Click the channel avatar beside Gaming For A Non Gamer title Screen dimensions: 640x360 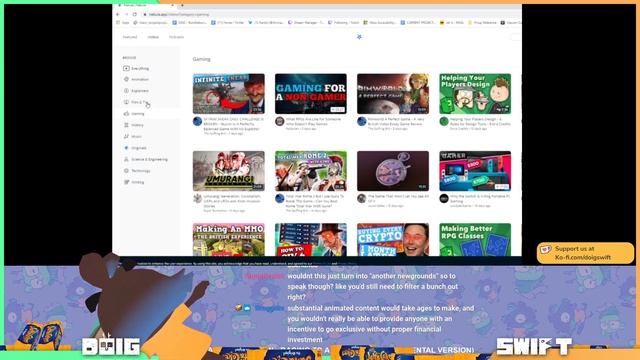click(280, 121)
